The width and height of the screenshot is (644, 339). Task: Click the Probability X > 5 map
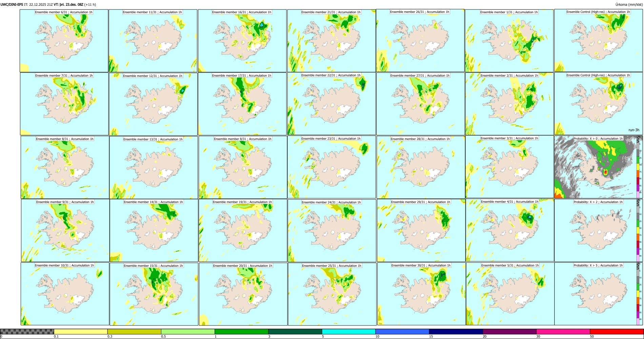pyautogui.click(x=599, y=294)
